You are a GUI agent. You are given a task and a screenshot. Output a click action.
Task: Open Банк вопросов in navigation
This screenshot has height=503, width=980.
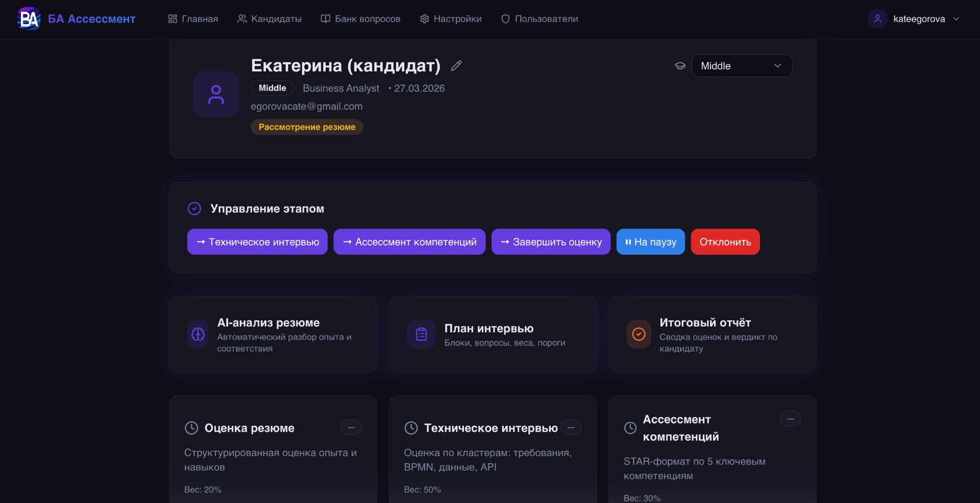pyautogui.click(x=360, y=19)
